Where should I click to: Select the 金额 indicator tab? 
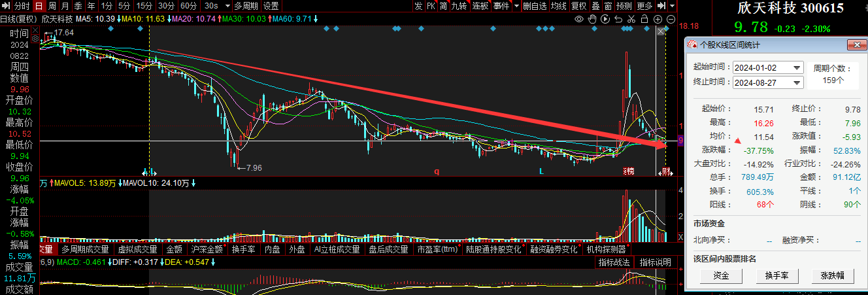click(175, 249)
